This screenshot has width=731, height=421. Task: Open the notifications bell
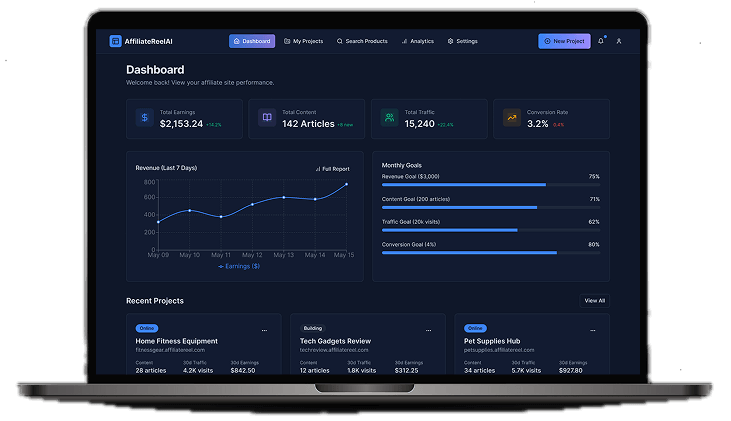click(601, 41)
